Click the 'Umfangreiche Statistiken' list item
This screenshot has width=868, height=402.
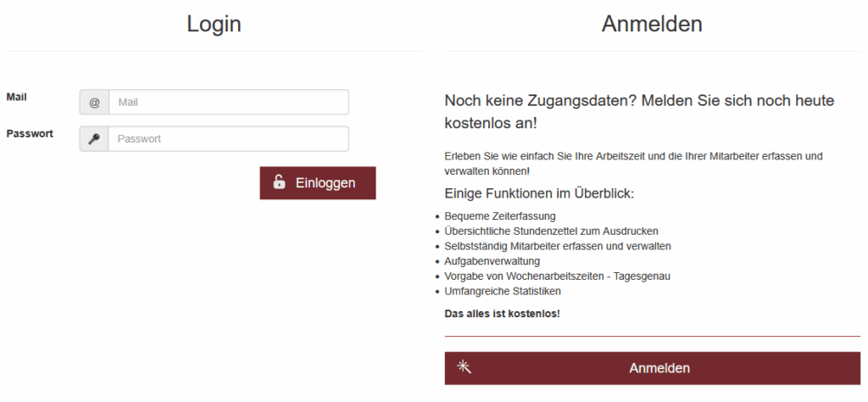click(x=503, y=291)
